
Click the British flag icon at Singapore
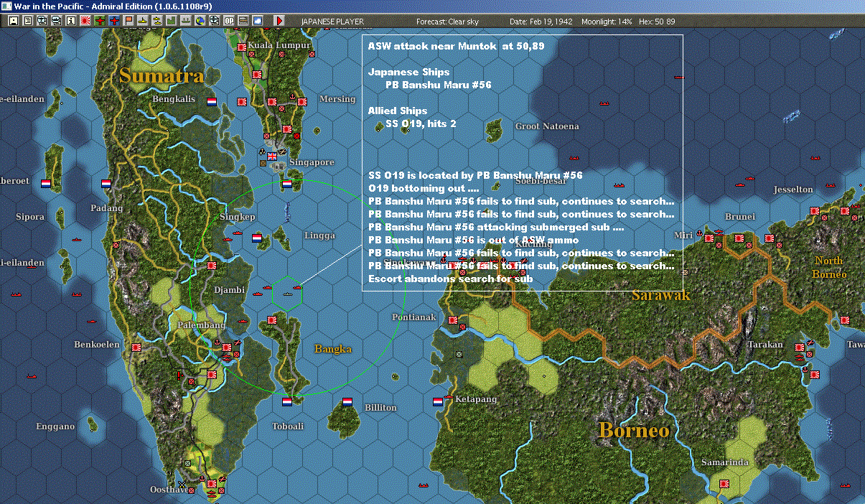[272, 157]
